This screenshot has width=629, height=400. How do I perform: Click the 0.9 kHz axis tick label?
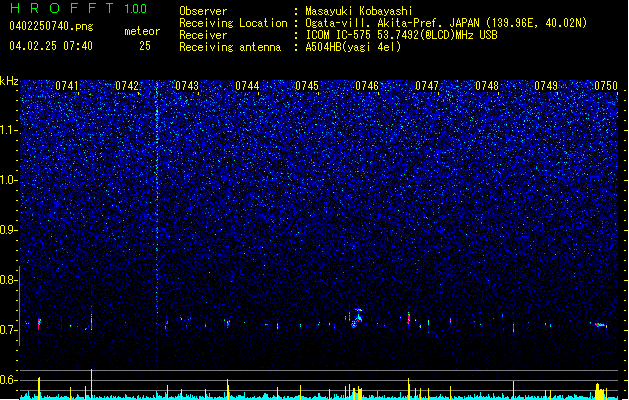pos(9,230)
